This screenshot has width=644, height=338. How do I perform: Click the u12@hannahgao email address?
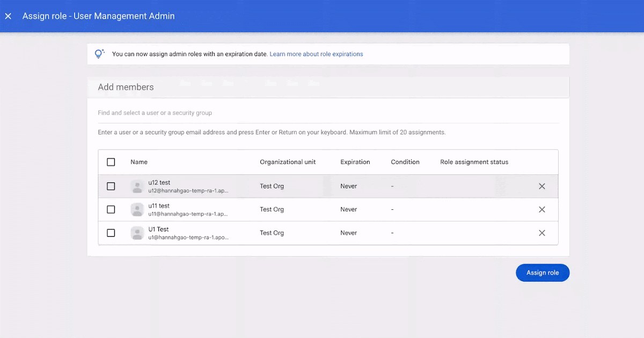(188, 190)
